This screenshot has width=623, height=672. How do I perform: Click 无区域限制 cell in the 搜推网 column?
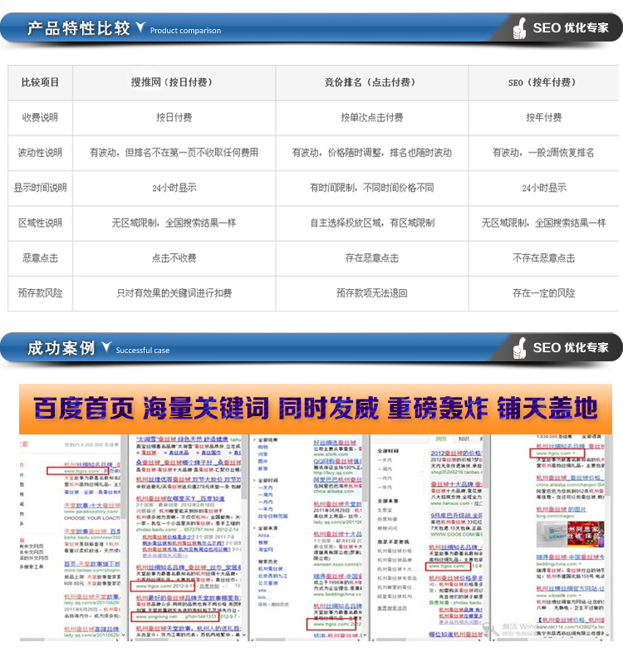(174, 223)
